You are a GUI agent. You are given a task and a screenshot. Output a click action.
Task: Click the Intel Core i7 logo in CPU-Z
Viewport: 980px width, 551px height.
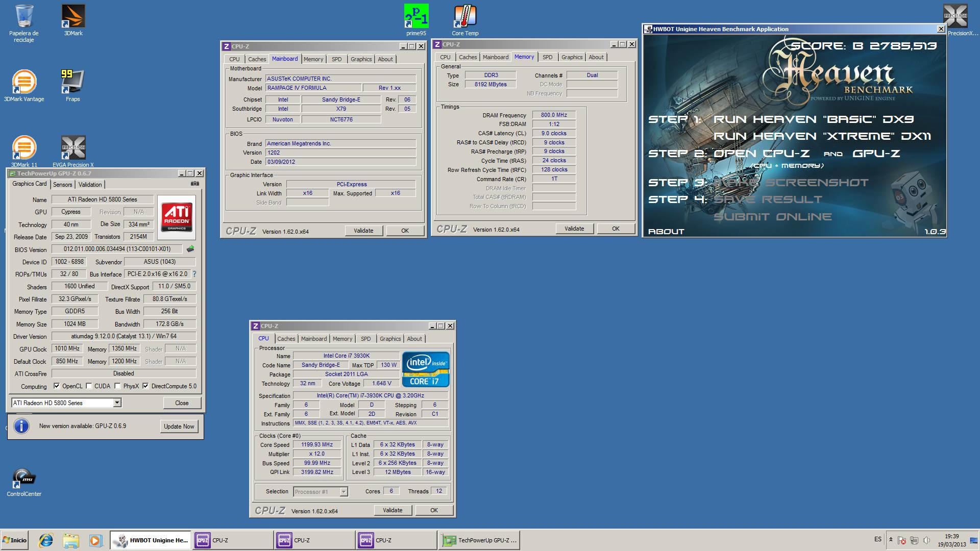(426, 369)
